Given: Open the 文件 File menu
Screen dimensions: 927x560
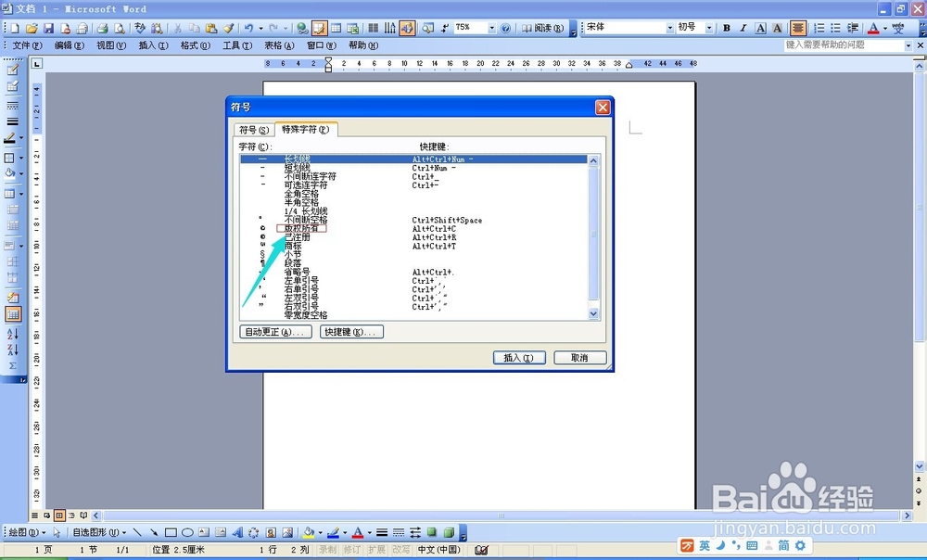Looking at the screenshot, I should pyautogui.click(x=27, y=45).
